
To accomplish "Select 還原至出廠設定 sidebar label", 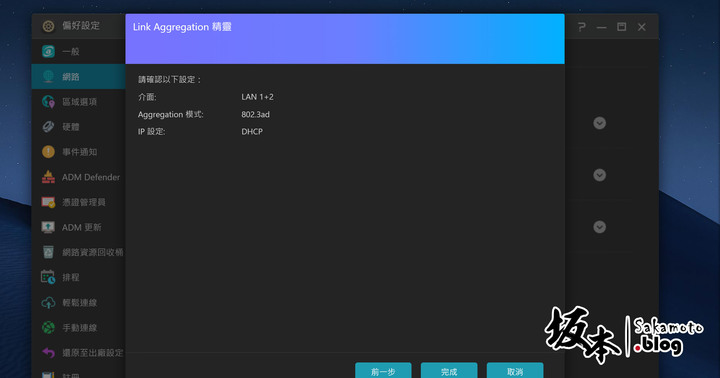I will [93, 353].
